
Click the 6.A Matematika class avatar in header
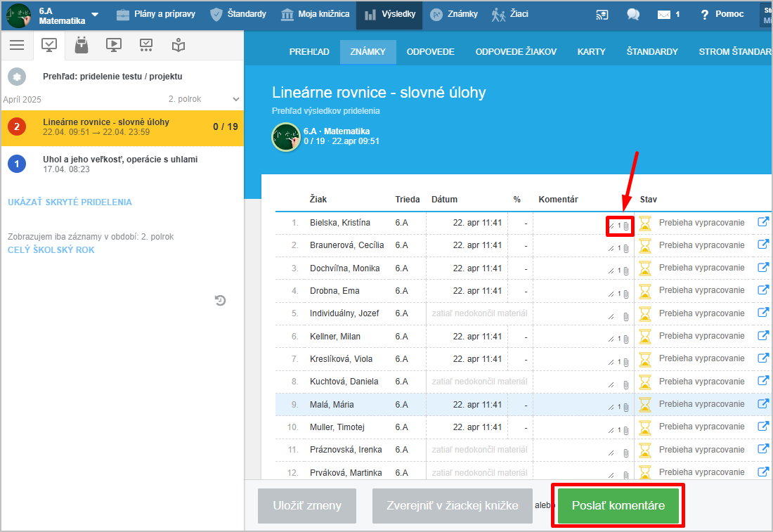pos(19,15)
